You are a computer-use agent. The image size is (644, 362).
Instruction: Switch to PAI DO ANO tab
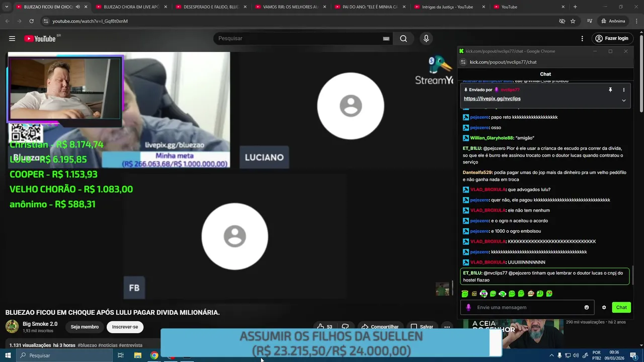(369, 7)
